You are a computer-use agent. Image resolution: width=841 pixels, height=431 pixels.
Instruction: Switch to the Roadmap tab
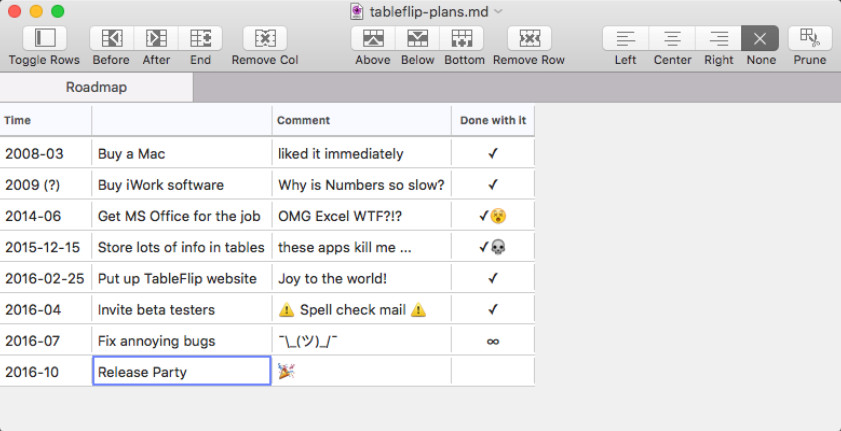click(x=97, y=87)
